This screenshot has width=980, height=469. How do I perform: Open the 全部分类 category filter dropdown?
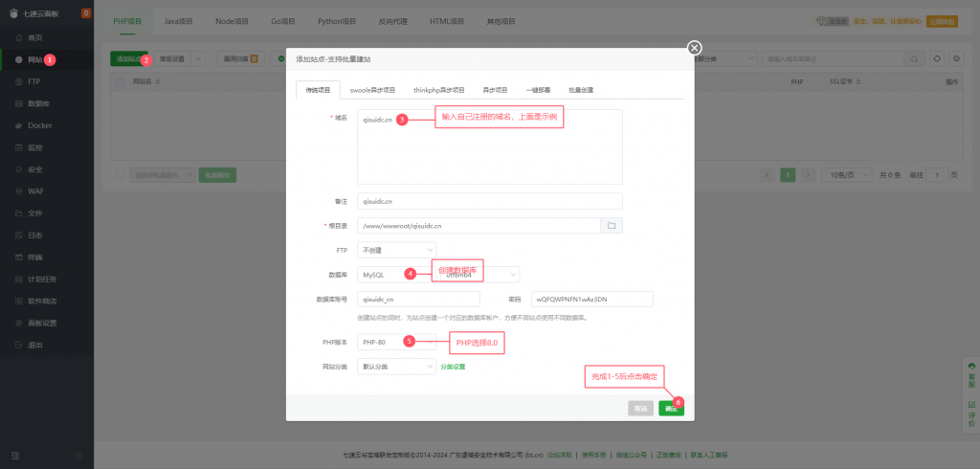click(722, 58)
